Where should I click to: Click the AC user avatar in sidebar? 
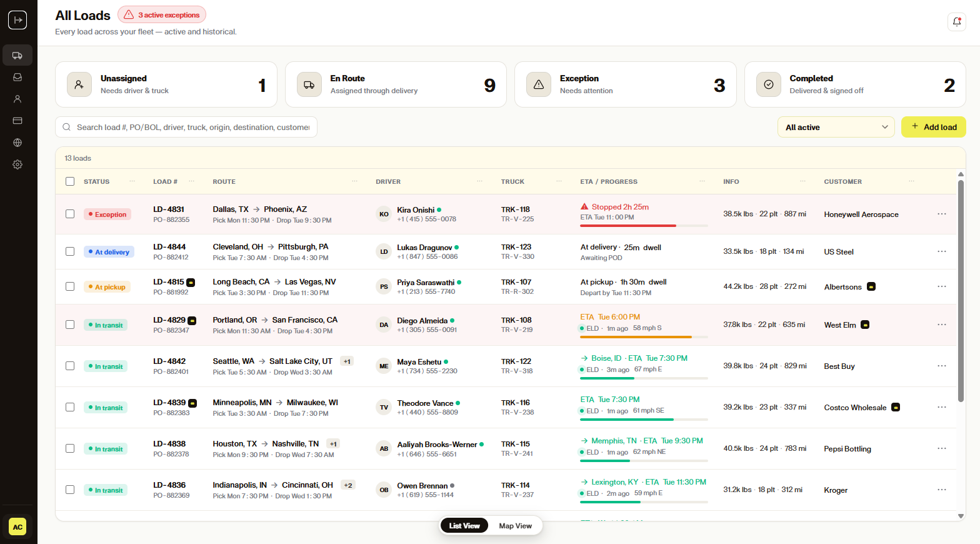(17, 526)
